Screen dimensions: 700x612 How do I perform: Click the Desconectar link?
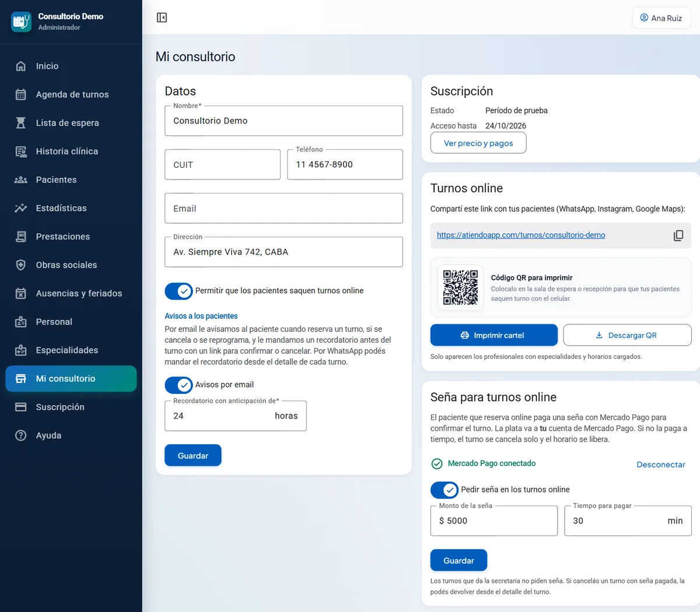661,465
